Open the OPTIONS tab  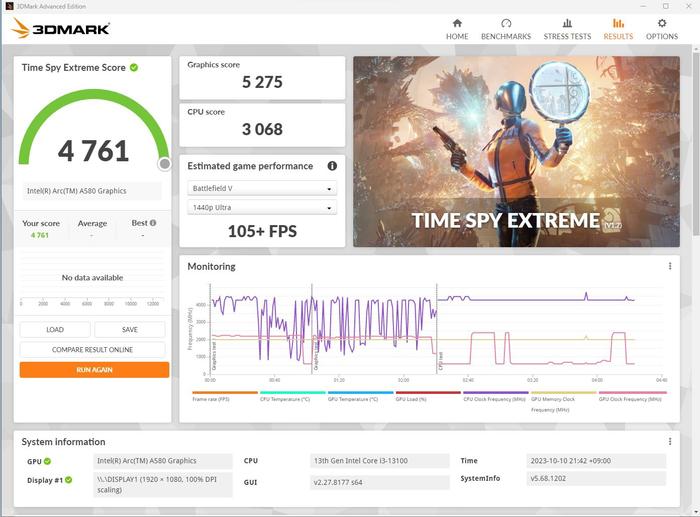pyautogui.click(x=662, y=29)
